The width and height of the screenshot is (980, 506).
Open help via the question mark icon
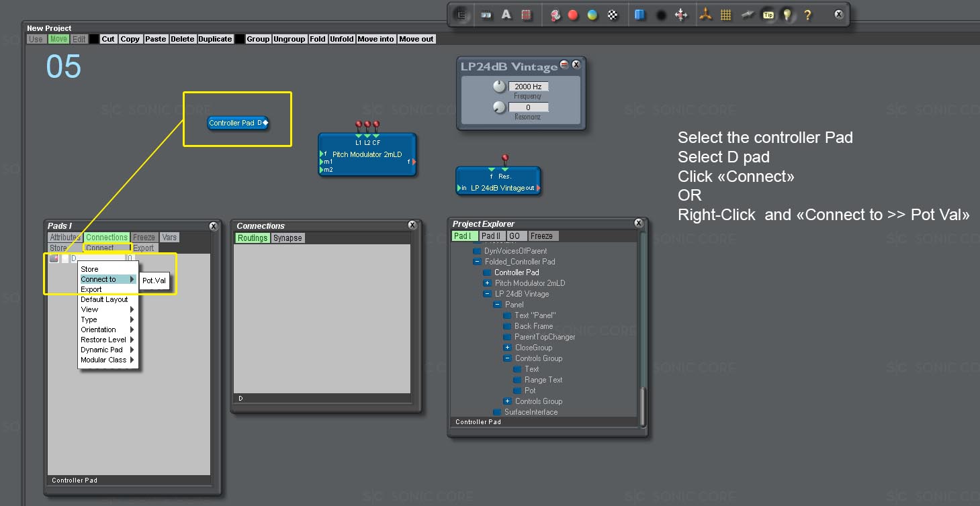point(807,14)
